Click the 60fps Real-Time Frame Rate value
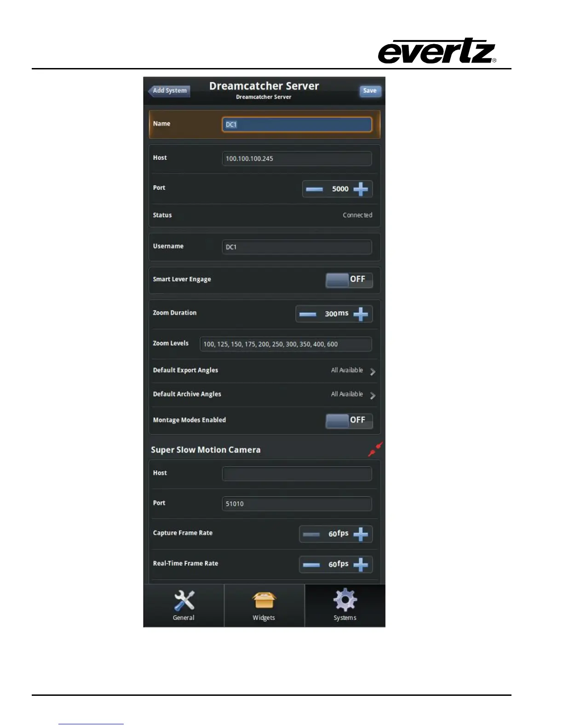Image resolution: width=563 pixels, height=728 pixels. pos(339,564)
